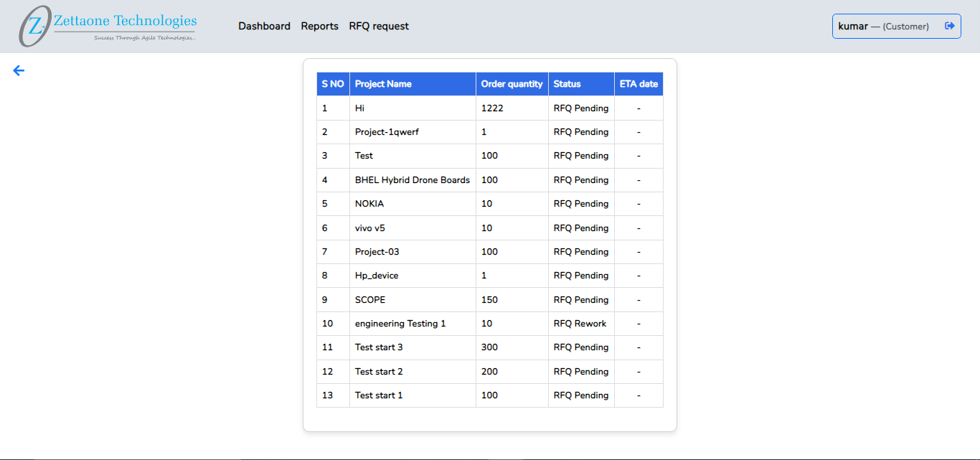Click the Project-1qwerf project name
The width and height of the screenshot is (980, 460).
click(x=387, y=132)
